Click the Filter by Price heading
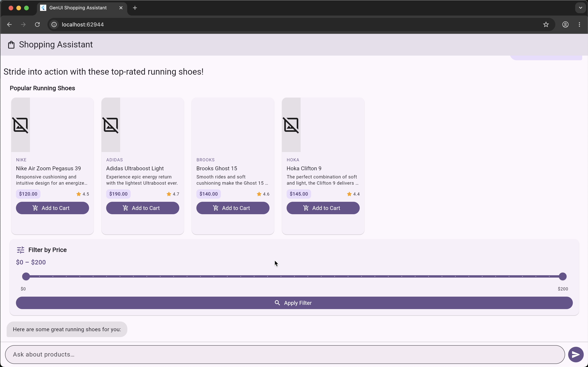This screenshot has height=367, width=588. tap(48, 250)
